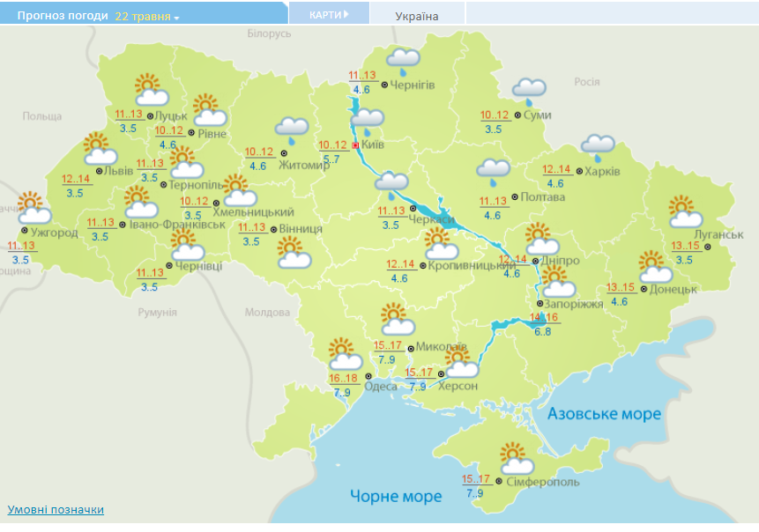Screen dimensions: 759x532
Task: Switch to the Україна tab
Action: tap(416, 13)
